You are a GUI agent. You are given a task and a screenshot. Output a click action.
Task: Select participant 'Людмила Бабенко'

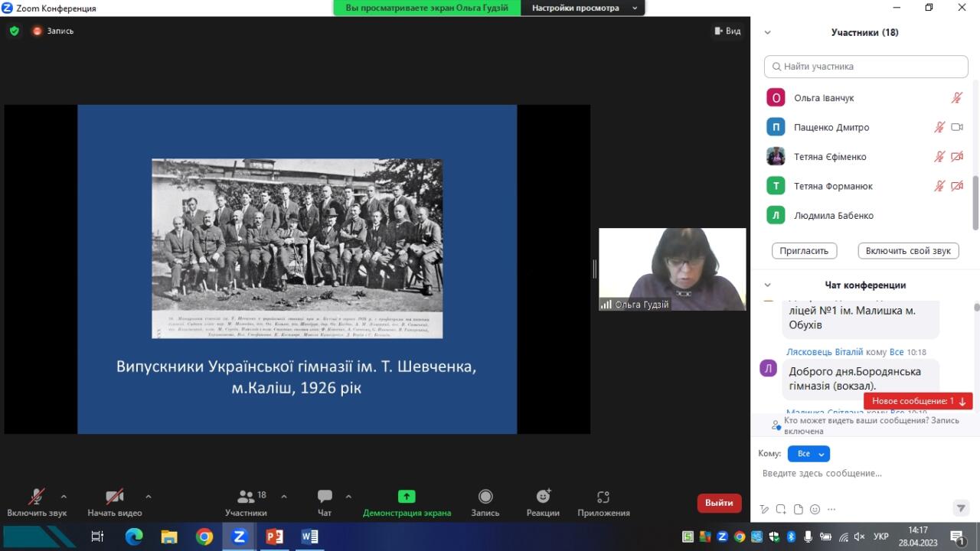click(834, 215)
